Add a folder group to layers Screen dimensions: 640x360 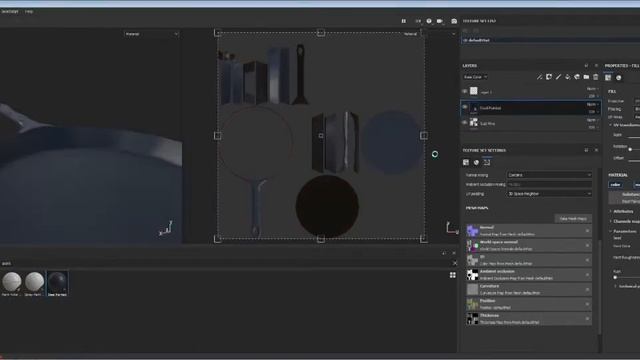point(587,77)
